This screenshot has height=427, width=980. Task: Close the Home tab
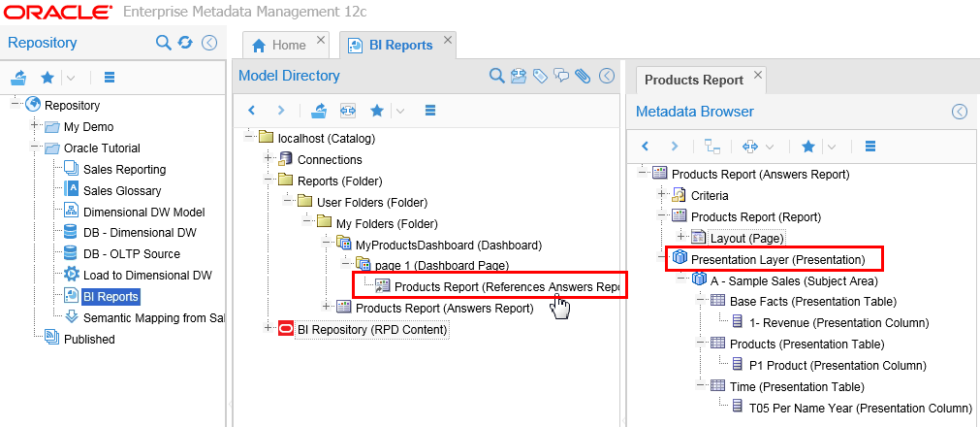pos(321,40)
